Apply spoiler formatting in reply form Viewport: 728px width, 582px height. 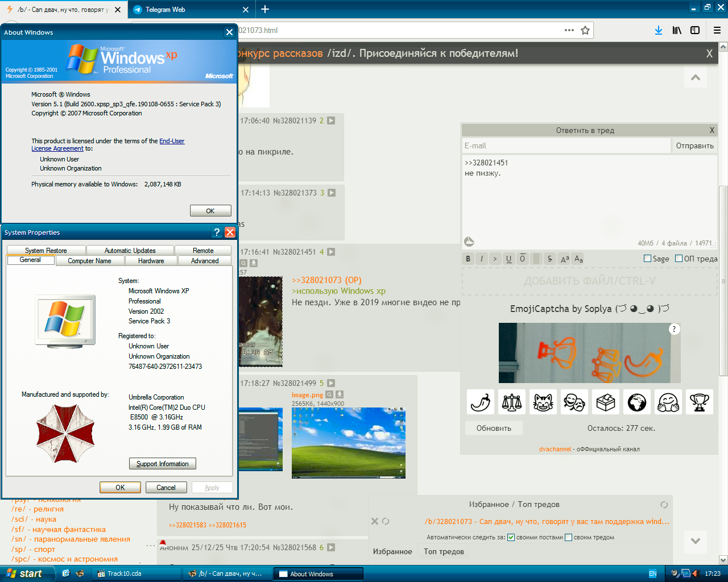(x=536, y=259)
